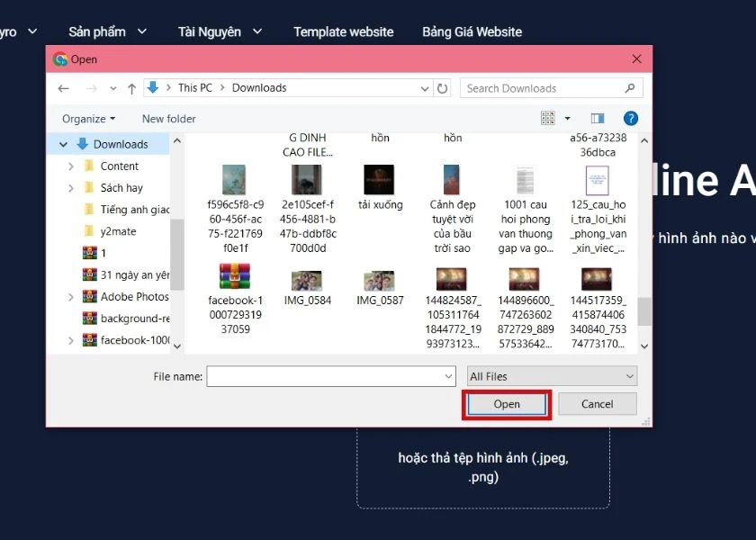Select image 144517359_415874406 thumbnail

pyautogui.click(x=597, y=279)
